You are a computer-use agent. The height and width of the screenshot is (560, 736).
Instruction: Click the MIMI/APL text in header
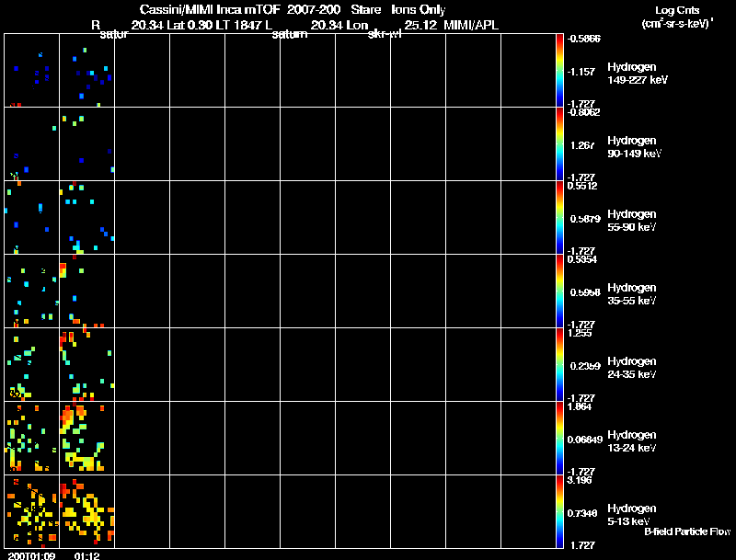[x=471, y=26]
